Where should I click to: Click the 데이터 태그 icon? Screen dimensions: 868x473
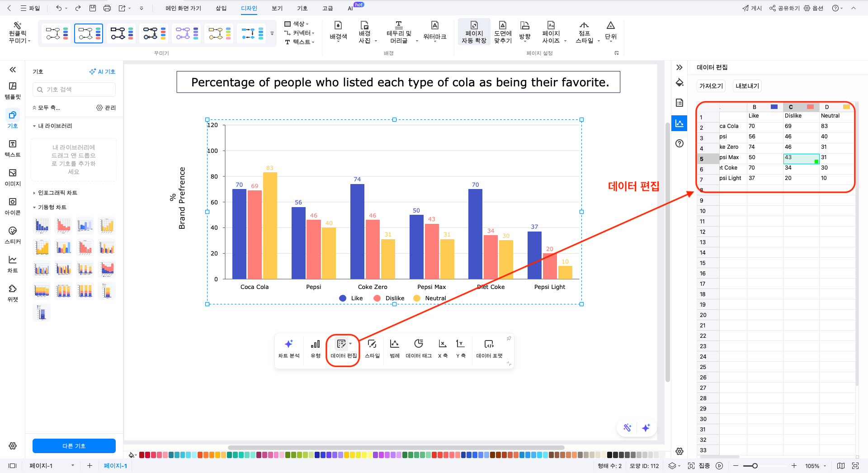[418, 348]
